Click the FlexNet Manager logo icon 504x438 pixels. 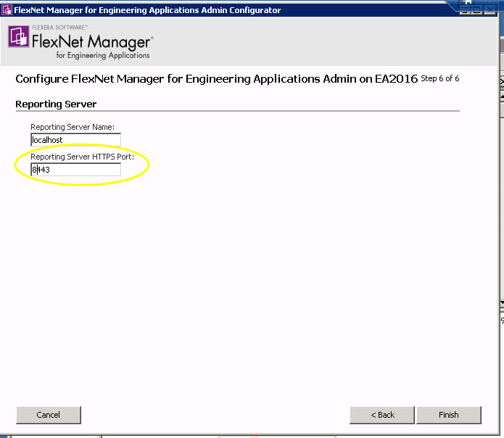19,37
